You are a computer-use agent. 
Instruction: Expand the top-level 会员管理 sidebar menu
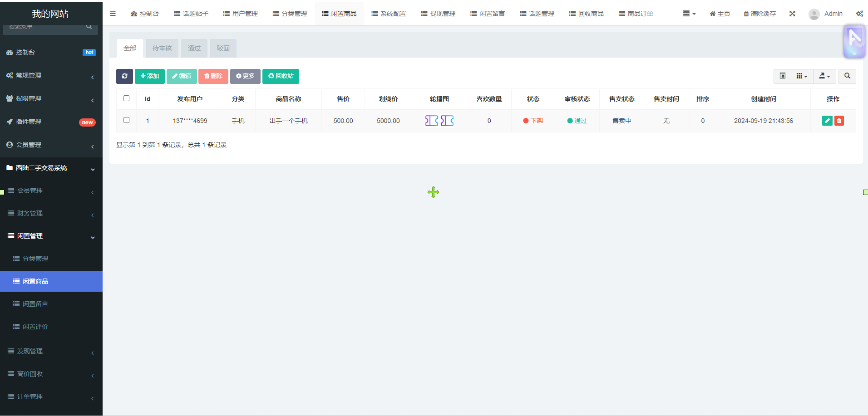coord(51,145)
